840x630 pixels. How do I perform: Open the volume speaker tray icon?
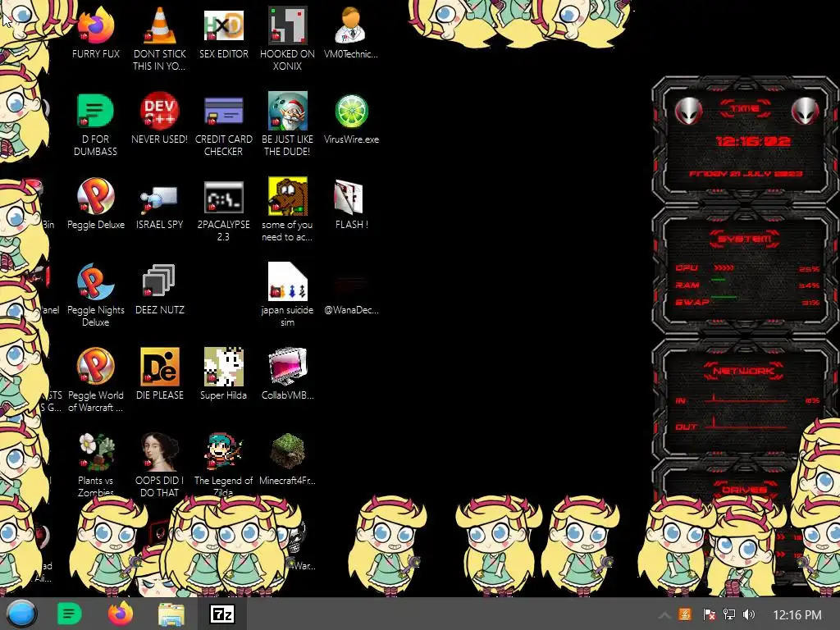click(x=748, y=614)
